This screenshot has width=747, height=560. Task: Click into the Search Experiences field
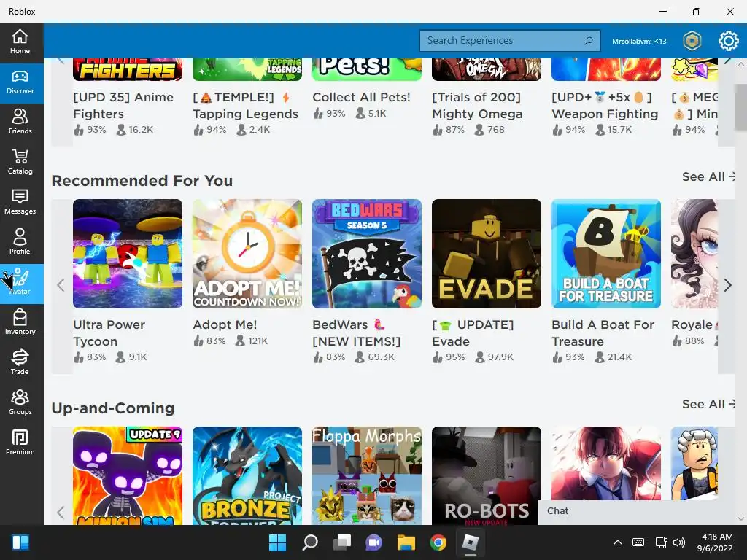[x=509, y=41]
